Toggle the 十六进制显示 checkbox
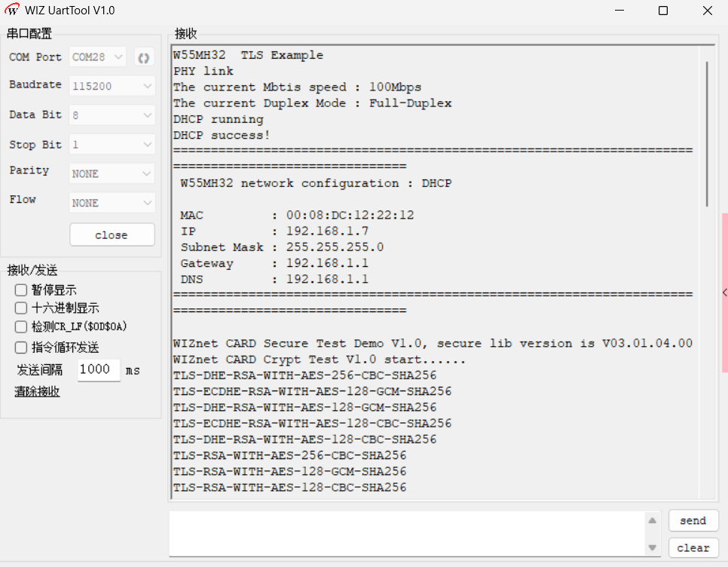728x567 pixels. [x=21, y=308]
